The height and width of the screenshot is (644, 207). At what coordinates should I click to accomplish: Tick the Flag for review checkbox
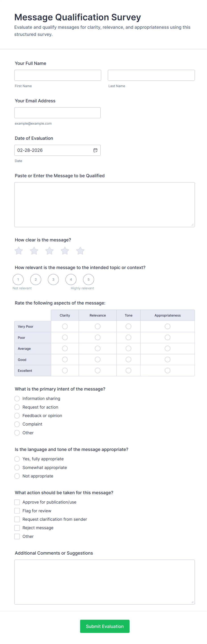[17, 510]
